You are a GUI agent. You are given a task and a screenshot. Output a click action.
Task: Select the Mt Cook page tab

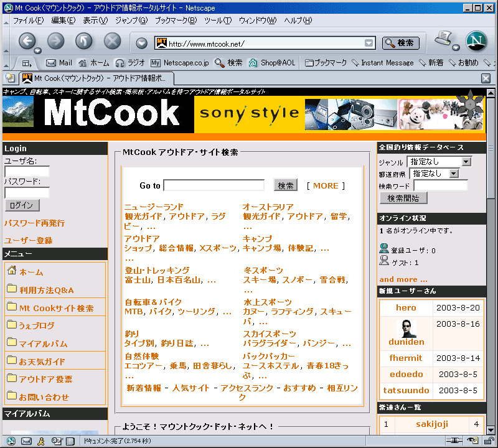96,78
